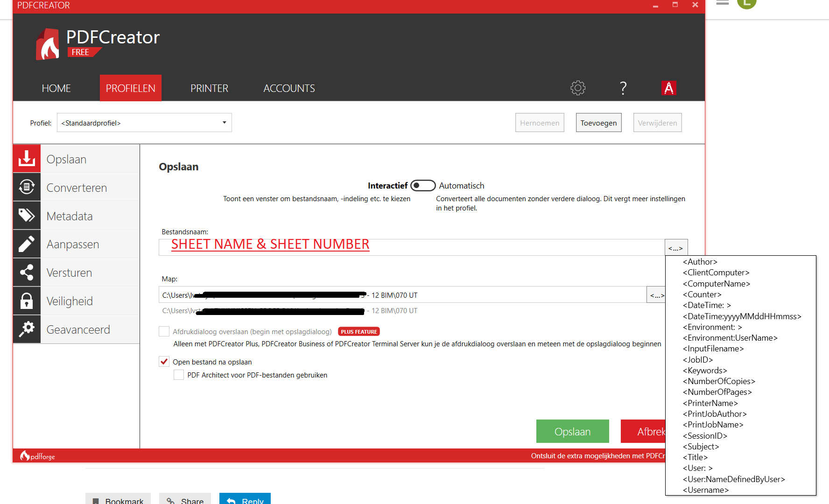Select the Veiligheid padlock icon
Viewport: 829px width, 504px height.
point(27,301)
